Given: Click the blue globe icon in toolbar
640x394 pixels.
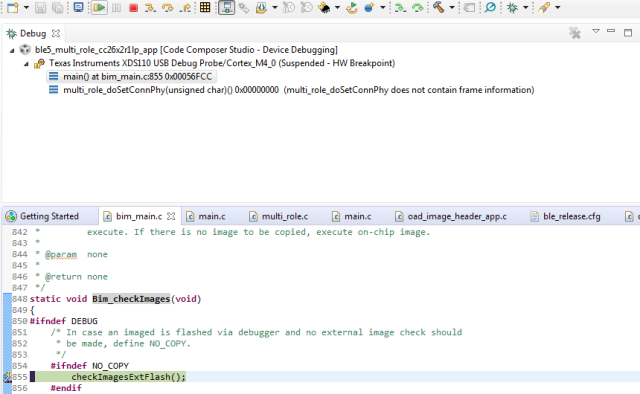Looking at the screenshot, I should 369,7.
